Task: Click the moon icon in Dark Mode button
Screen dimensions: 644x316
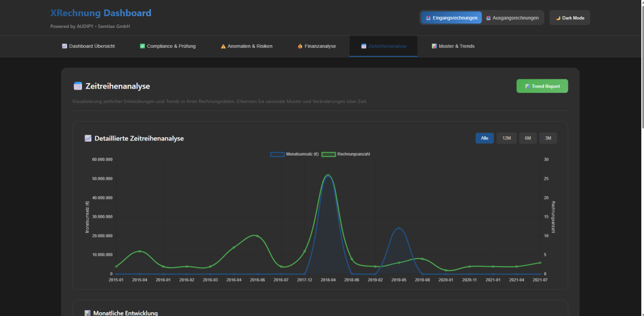Action: 558,18
